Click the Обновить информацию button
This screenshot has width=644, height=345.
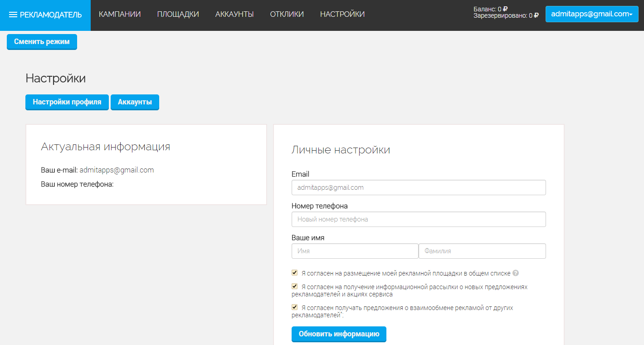pyautogui.click(x=339, y=334)
